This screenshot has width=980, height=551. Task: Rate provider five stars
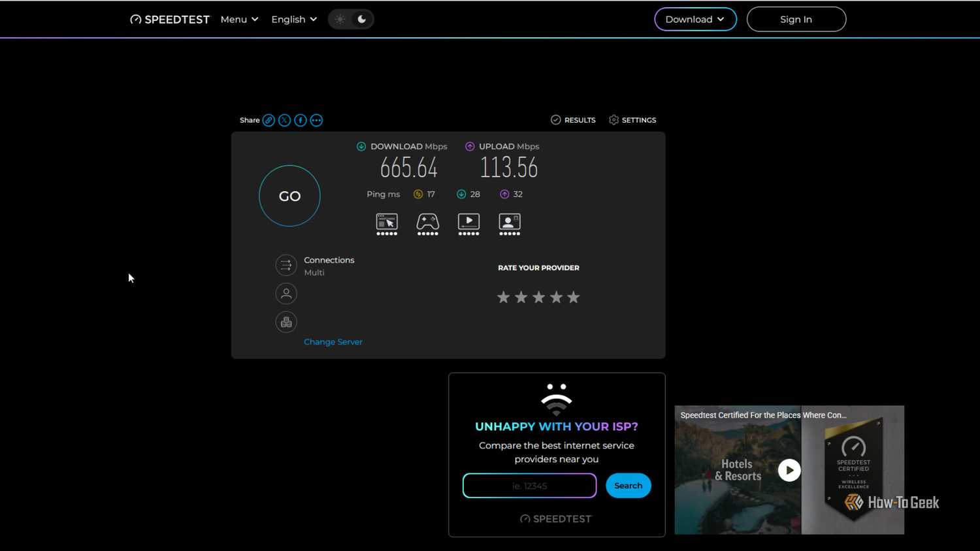[574, 298]
